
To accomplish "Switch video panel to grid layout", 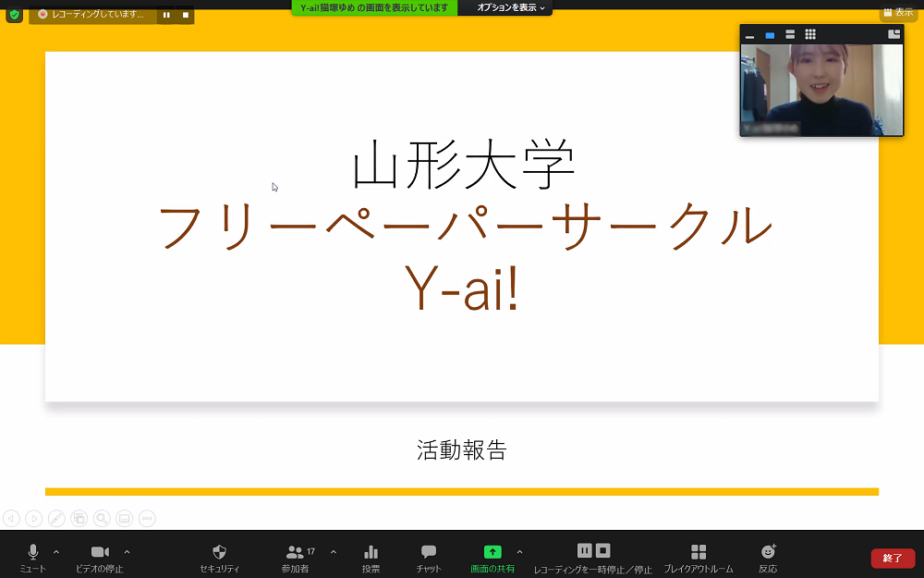I will click(810, 35).
